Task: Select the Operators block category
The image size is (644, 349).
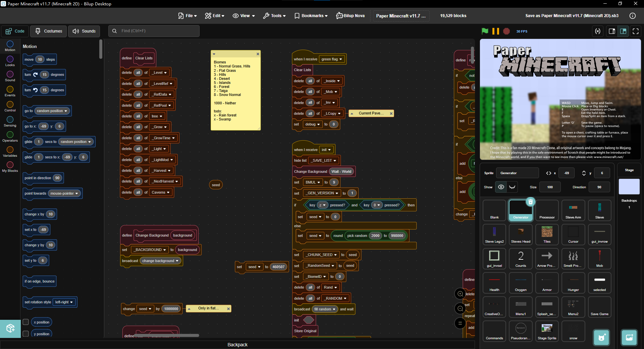Action: 10,137
